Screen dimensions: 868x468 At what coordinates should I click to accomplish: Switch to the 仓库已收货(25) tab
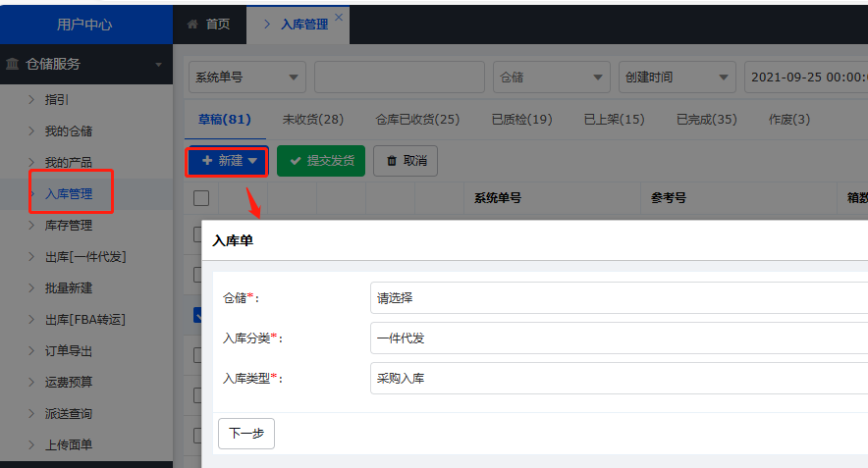tap(417, 120)
